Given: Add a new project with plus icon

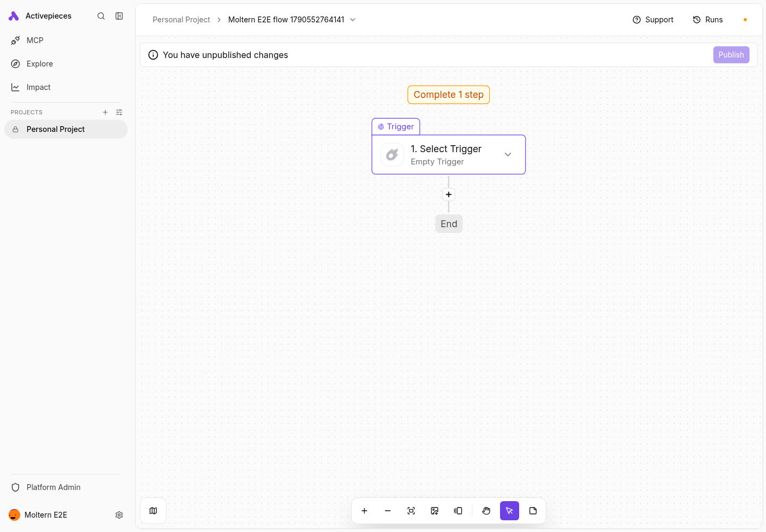Looking at the screenshot, I should tap(105, 112).
